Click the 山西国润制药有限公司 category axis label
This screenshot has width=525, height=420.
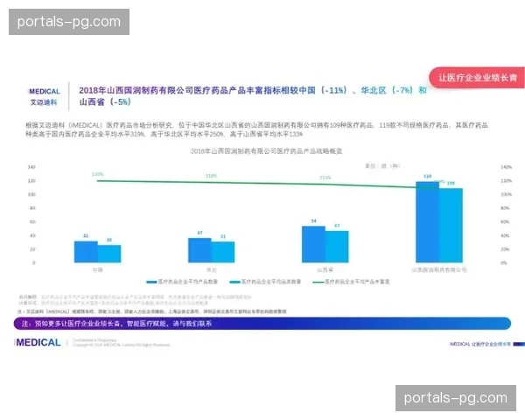point(439,269)
